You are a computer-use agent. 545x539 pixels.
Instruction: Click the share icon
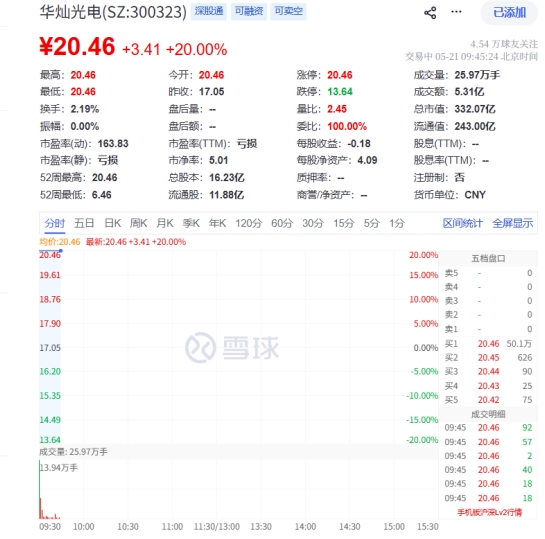coord(430,13)
